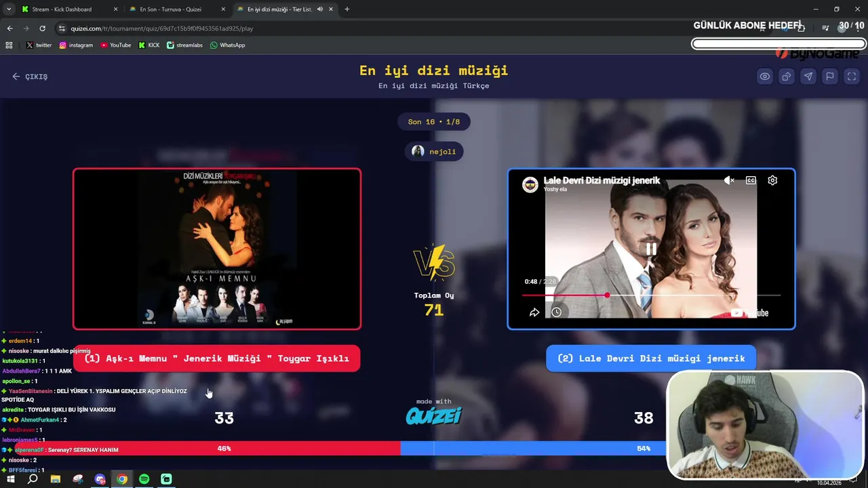Click the send/share paper plane icon
This screenshot has width=868, height=488.
(x=808, y=77)
